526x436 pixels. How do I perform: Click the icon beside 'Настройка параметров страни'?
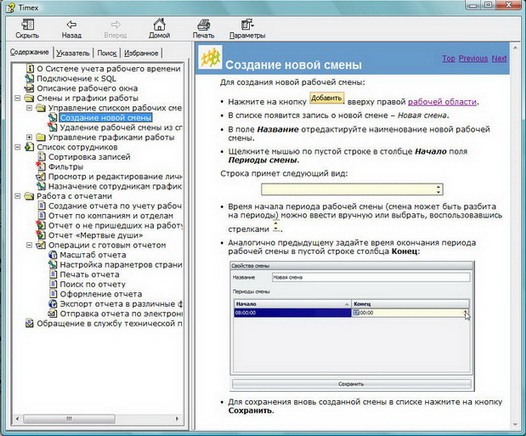click(53, 264)
